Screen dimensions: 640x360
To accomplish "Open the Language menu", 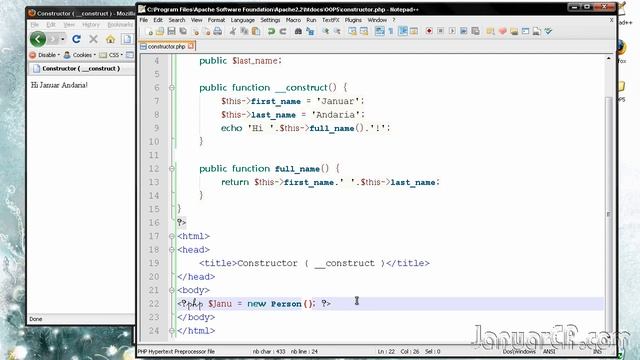I will (242, 20).
